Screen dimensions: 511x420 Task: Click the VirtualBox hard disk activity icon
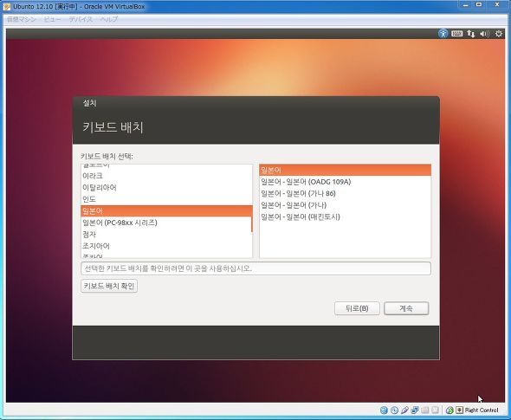[384, 410]
